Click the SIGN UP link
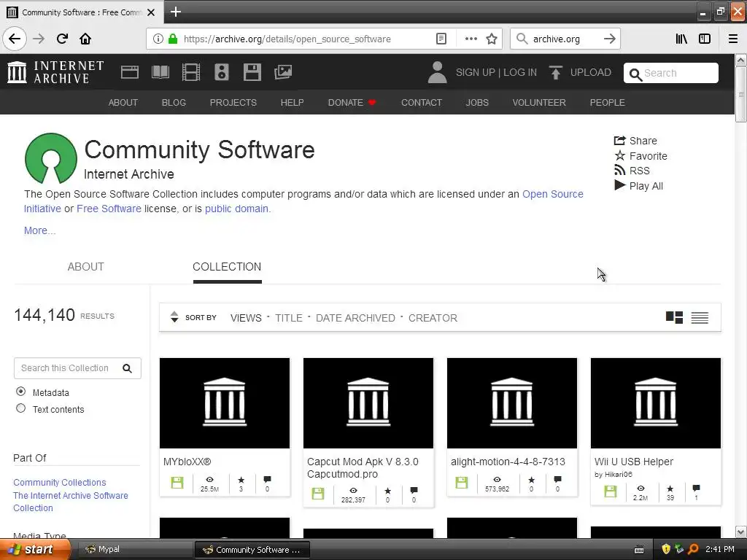The width and height of the screenshot is (747, 560). point(475,72)
